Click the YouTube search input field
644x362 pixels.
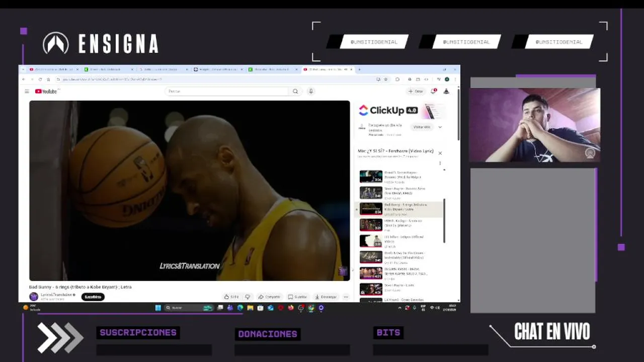[x=227, y=91]
